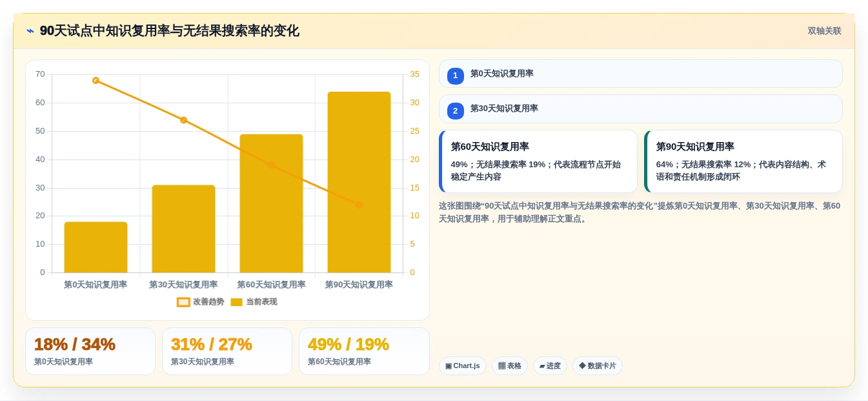Click x-axis label 第60天知识复用率
Screen dimensions: 868x401
pos(271,285)
